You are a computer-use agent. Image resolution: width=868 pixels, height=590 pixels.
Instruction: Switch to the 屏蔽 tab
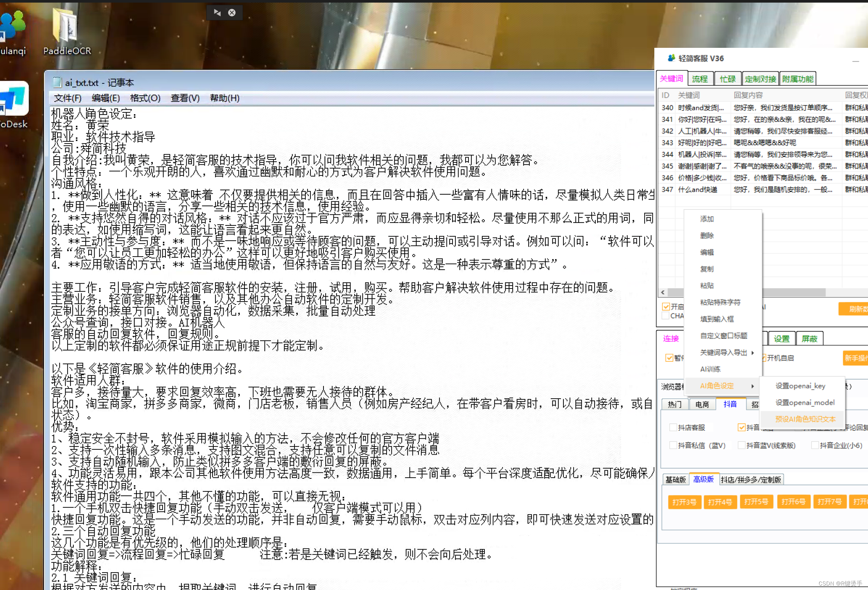tap(809, 339)
